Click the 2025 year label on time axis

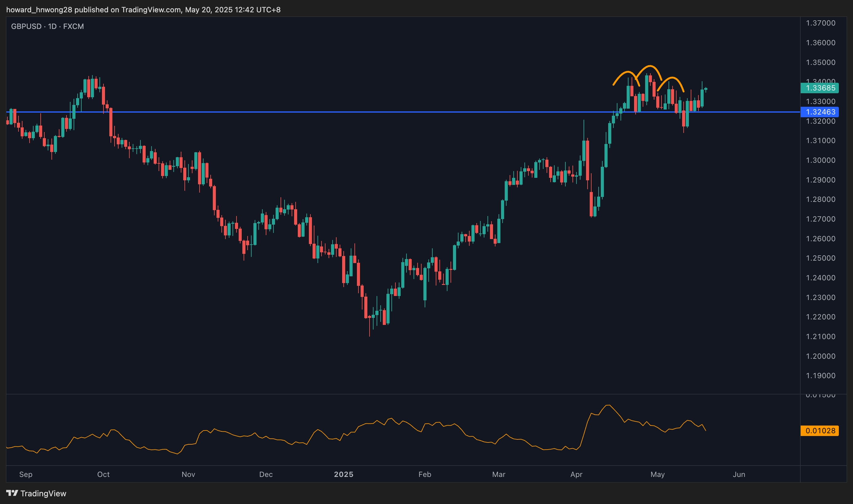click(344, 474)
